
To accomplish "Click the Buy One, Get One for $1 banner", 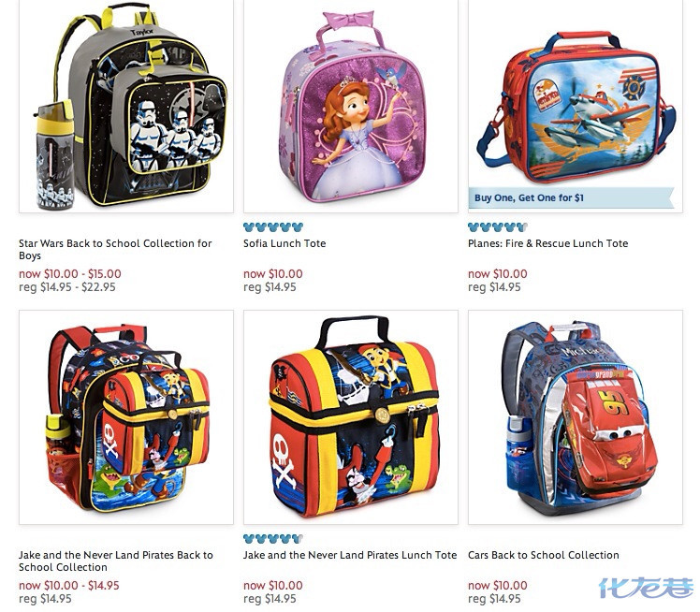I will click(x=571, y=197).
